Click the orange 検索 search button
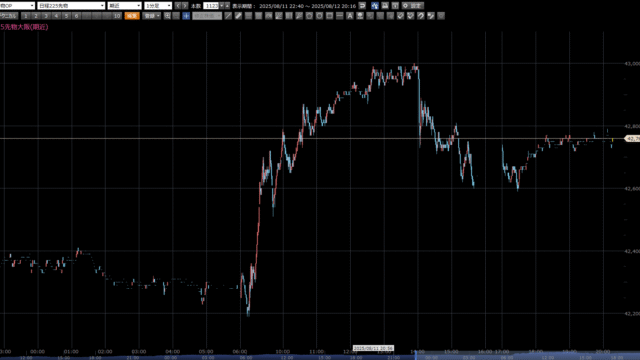The width and height of the screenshot is (640, 360). pyautogui.click(x=132, y=16)
